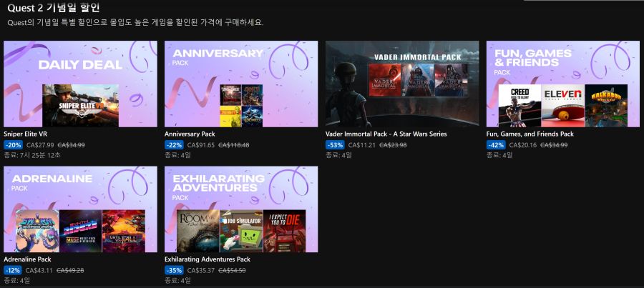Click the Synth Riders cover art
This screenshot has height=288, width=644.
point(80,231)
